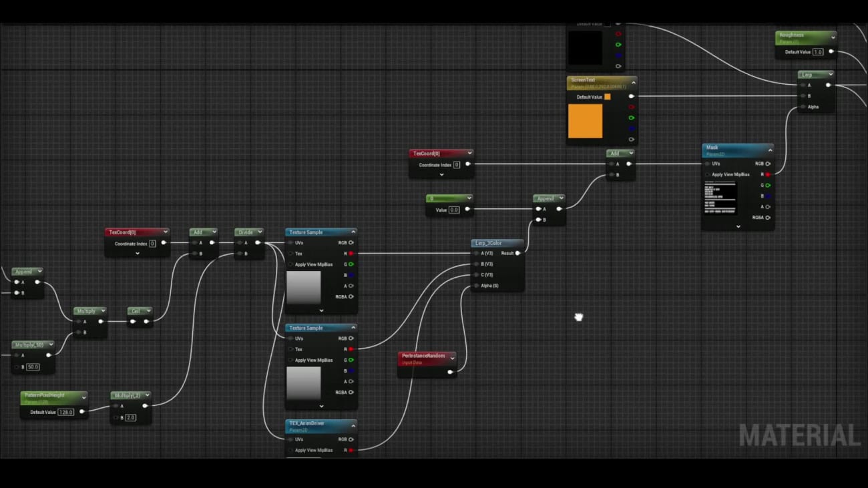The width and height of the screenshot is (868, 488).
Task: Select the A (V3) input pin of Lerp_3Color
Action: (476, 253)
